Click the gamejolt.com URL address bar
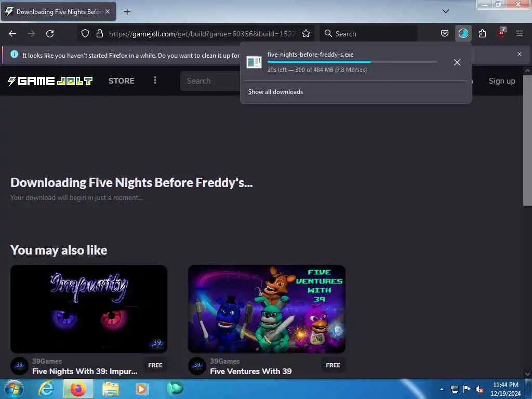Image resolution: width=532 pixels, height=399 pixels. pyautogui.click(x=202, y=34)
